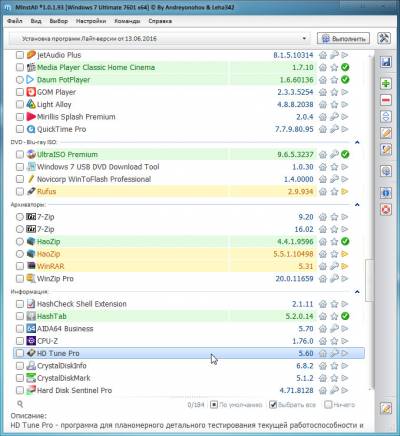This screenshot has height=436, width=400.
Task: Click the home icon in WinRAR row
Action: 323,266
